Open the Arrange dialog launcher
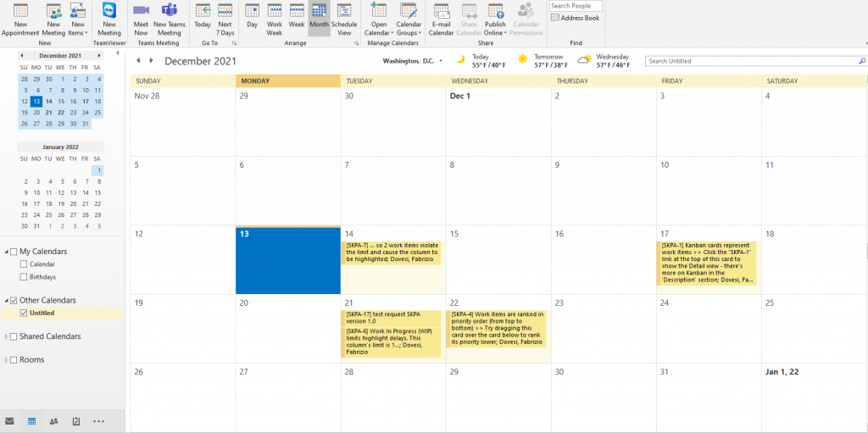868x433 pixels. tap(356, 42)
